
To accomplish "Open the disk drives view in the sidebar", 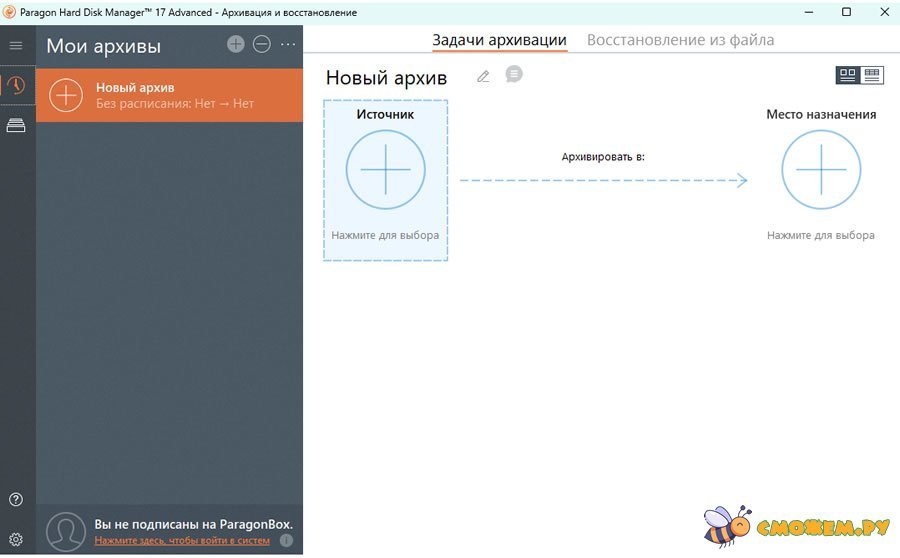I will tap(16, 125).
